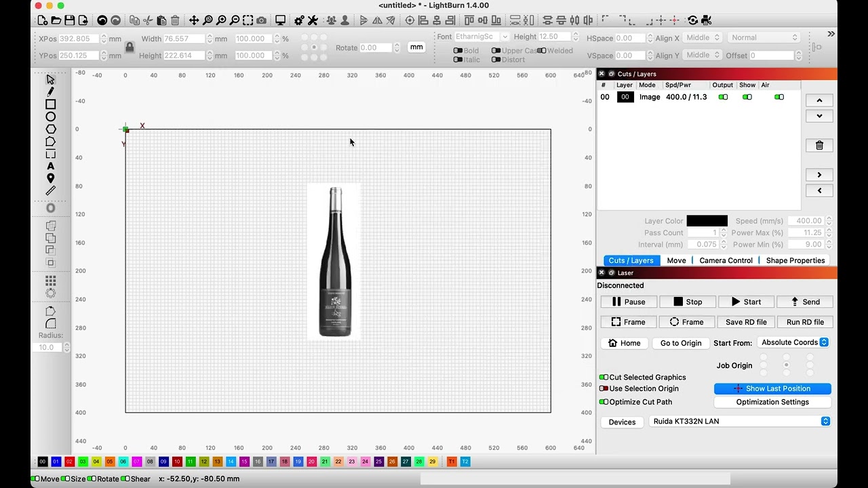868x488 pixels.
Task: Click Save RD file button
Action: click(x=746, y=322)
